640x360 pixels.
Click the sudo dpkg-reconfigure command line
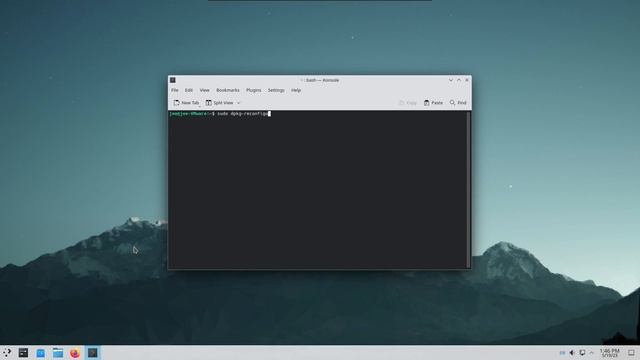click(220, 113)
